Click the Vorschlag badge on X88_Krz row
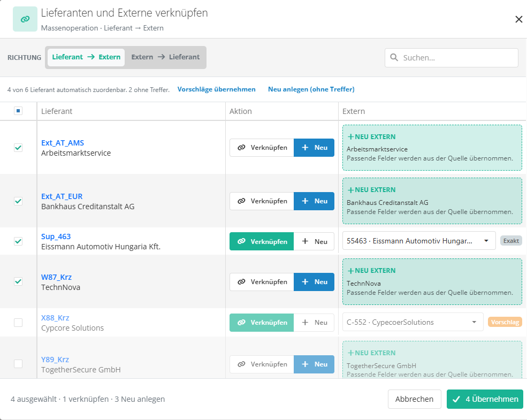Screen dimensions: 527x420 (505, 322)
